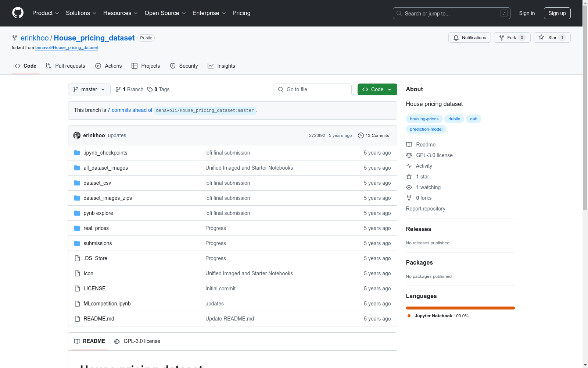Click the license scale icon in About

[409, 155]
